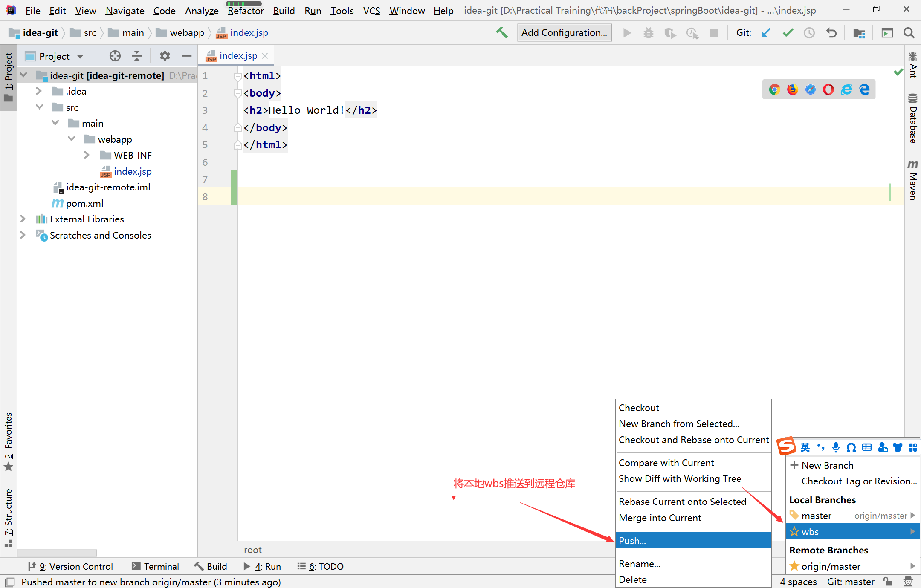Open the VCS menu
The width and height of the screenshot is (921, 588).
pyautogui.click(x=371, y=11)
